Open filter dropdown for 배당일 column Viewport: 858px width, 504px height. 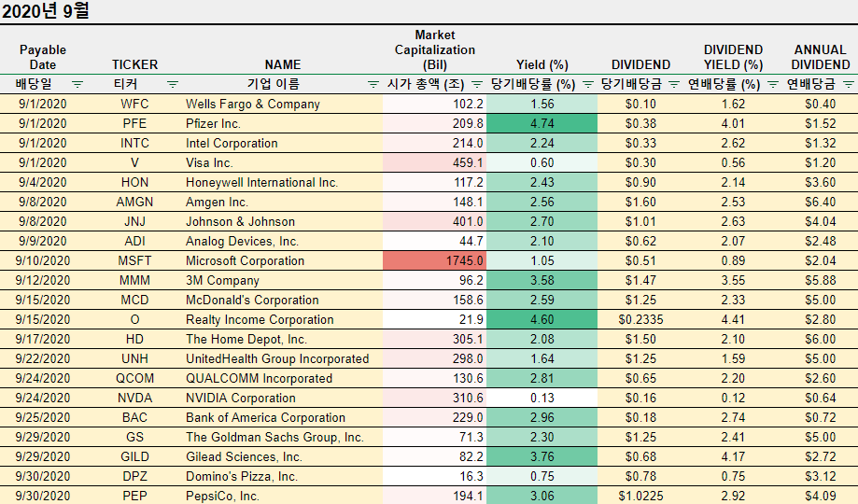point(77,84)
